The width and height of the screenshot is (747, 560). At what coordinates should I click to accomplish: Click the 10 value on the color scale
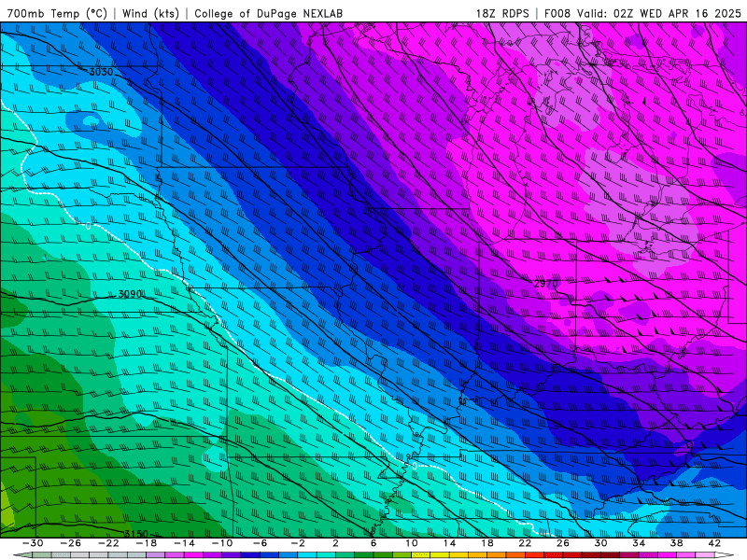[x=412, y=543]
